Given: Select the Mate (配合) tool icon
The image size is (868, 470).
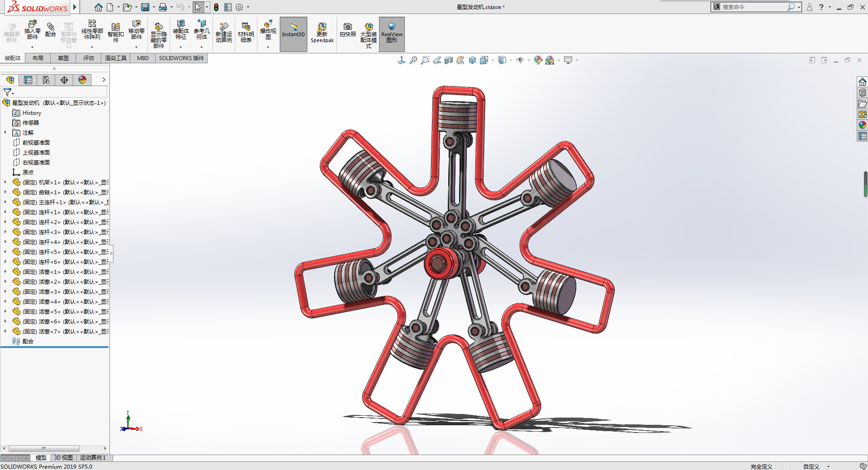Looking at the screenshot, I should 51,28.
